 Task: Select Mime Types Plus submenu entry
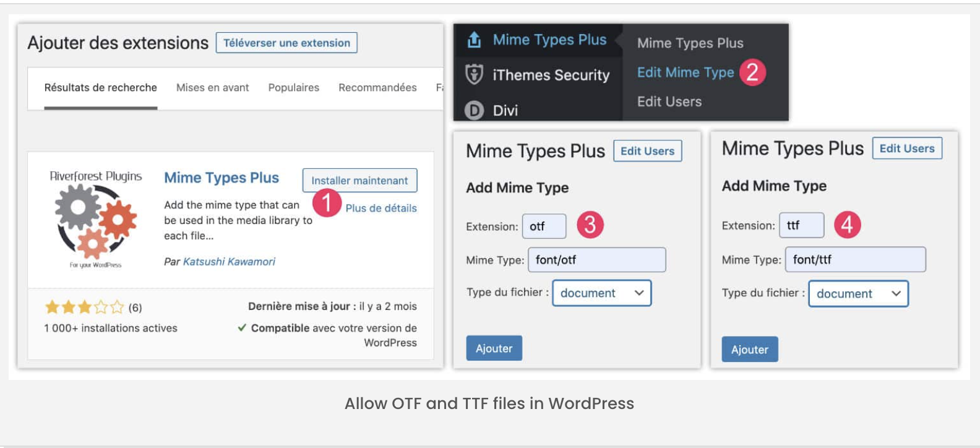pos(690,43)
